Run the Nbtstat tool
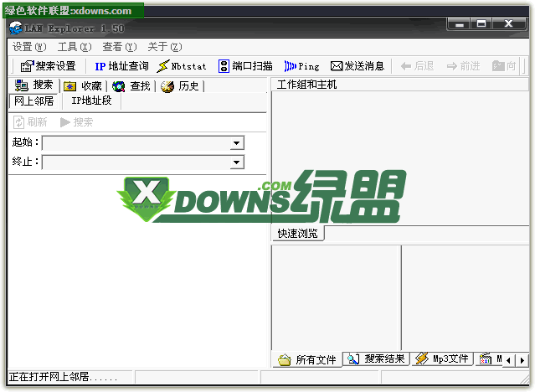535x392 pixels. pos(182,66)
